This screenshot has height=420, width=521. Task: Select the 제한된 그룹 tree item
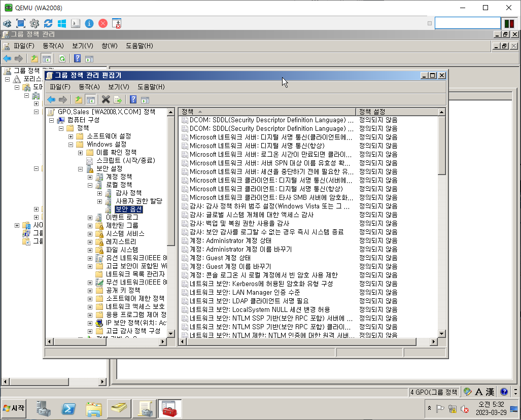[122, 225]
